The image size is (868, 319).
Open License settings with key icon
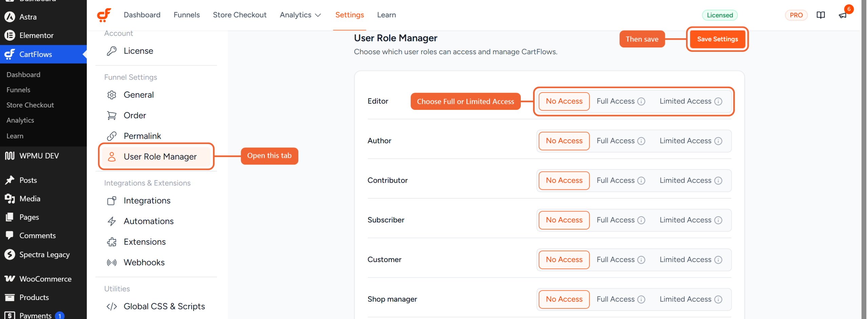(x=112, y=51)
